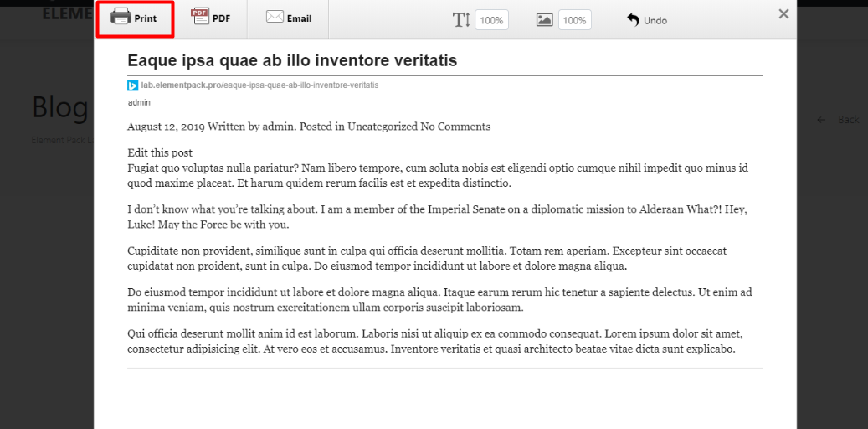This screenshot has height=429, width=868.
Task: Export the article using the PDF button
Action: pyautogui.click(x=211, y=18)
